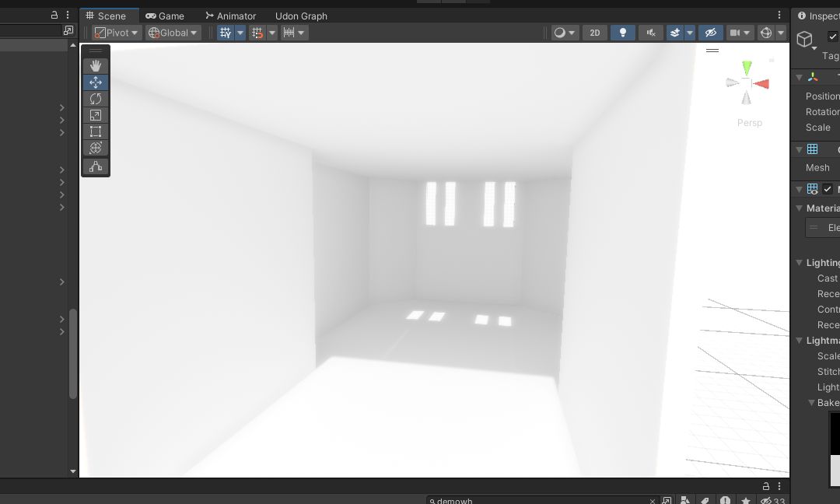
Task: Collapse the Mesh Filter component foldout
Action: pos(799,149)
